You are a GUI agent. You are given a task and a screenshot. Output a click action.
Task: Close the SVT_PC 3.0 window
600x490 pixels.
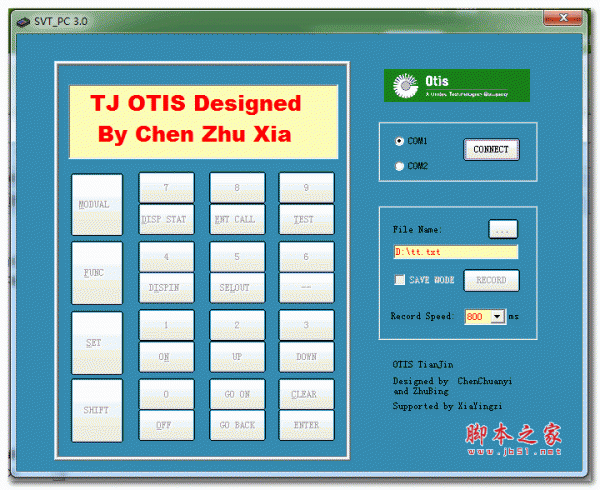point(563,18)
